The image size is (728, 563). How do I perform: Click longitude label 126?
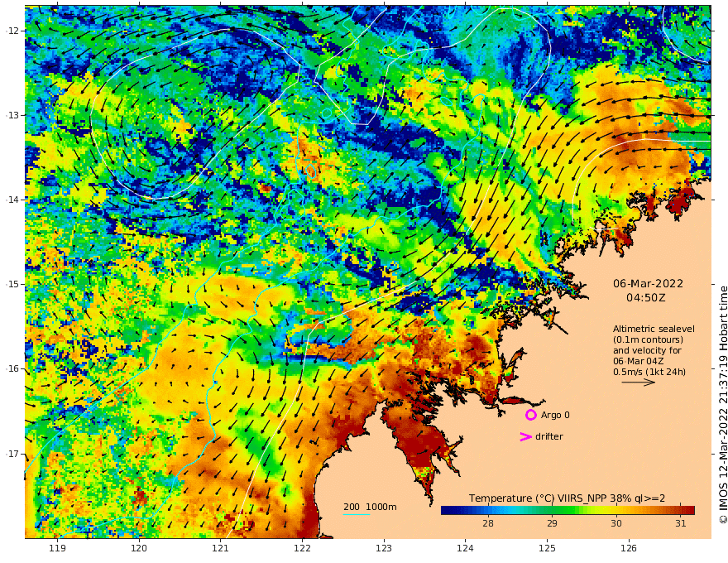[629, 548]
